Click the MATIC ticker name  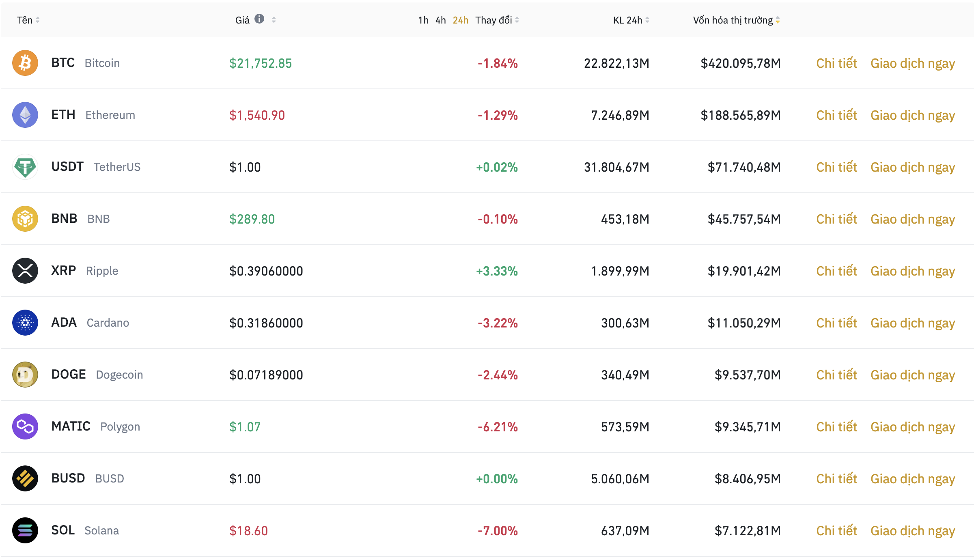[71, 426]
